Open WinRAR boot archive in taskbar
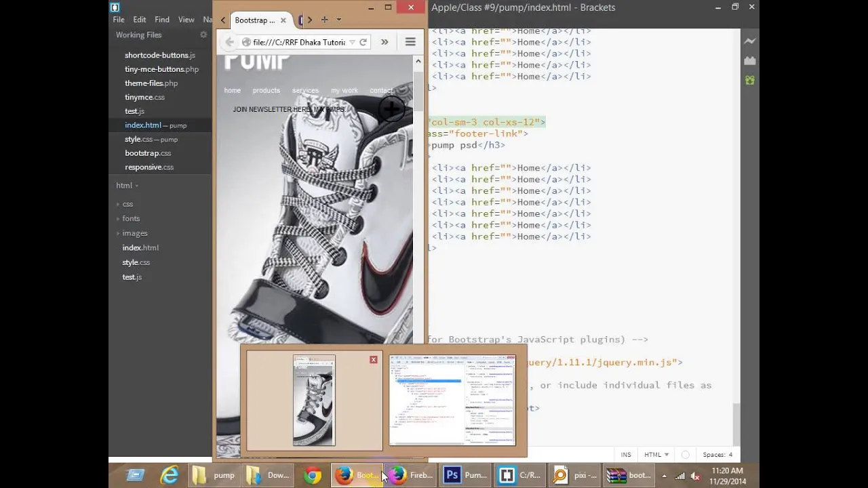 [629, 475]
